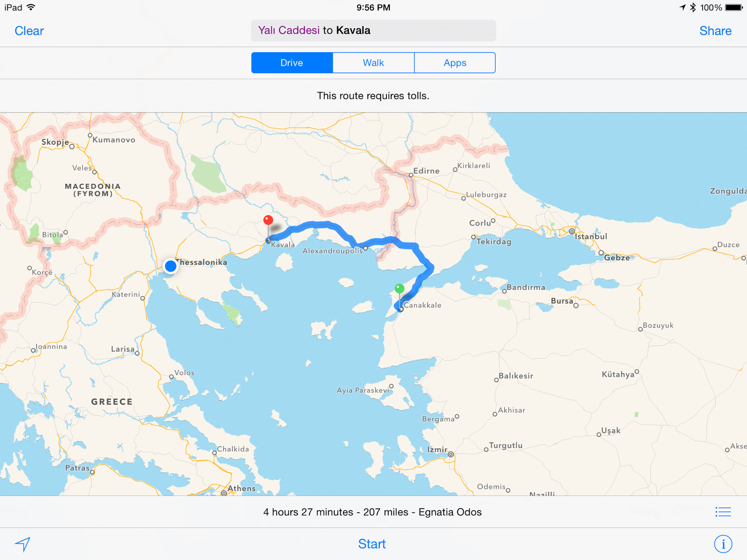747x560 pixels.
Task: Open the Apps routing tab
Action: pyautogui.click(x=455, y=63)
